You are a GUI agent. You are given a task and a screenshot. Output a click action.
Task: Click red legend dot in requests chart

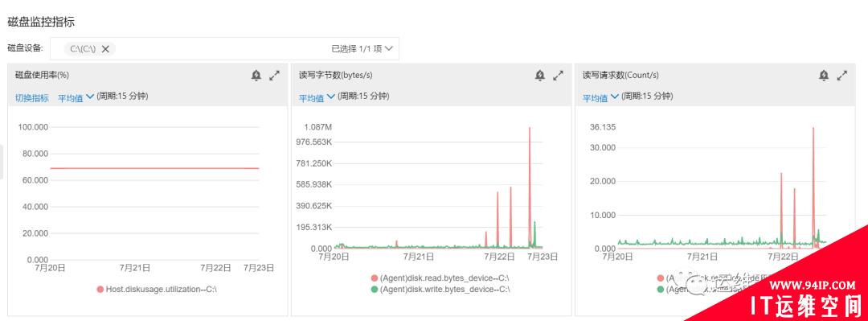pyautogui.click(x=661, y=278)
